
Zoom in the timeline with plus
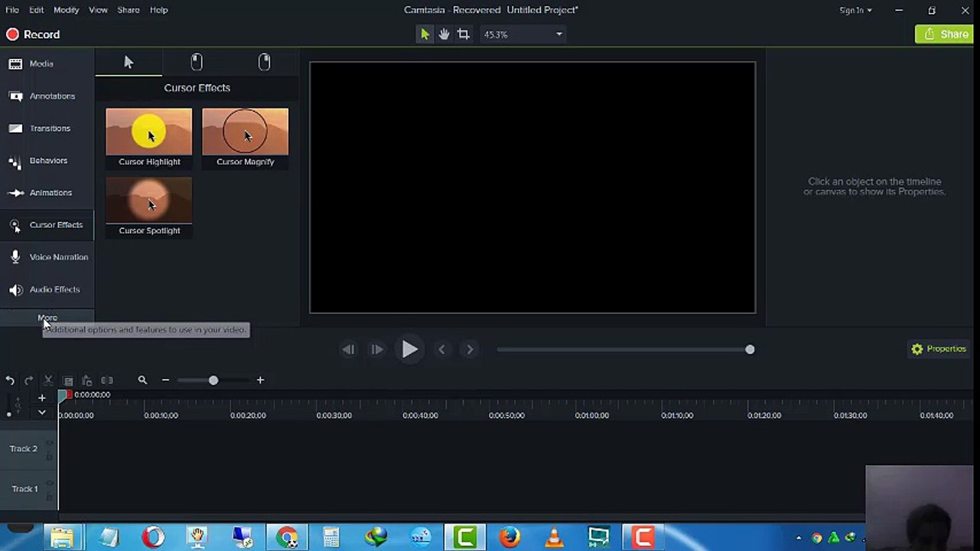pos(260,380)
